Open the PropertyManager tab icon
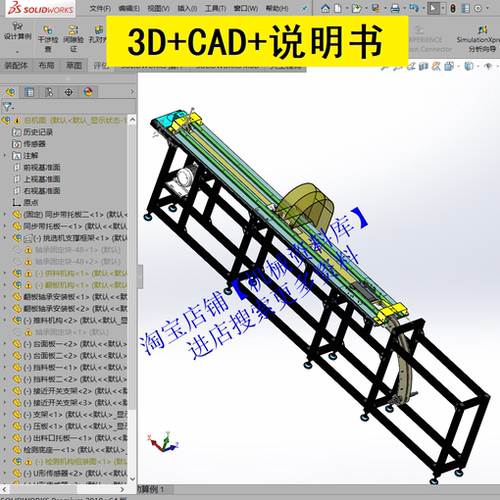500x500 pixels. (29, 92)
